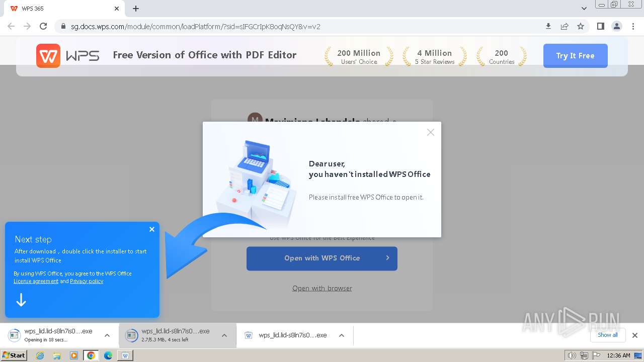Click the downward arrow in Next step tooltip
Screen dimensions: 644x362
pos(21,300)
